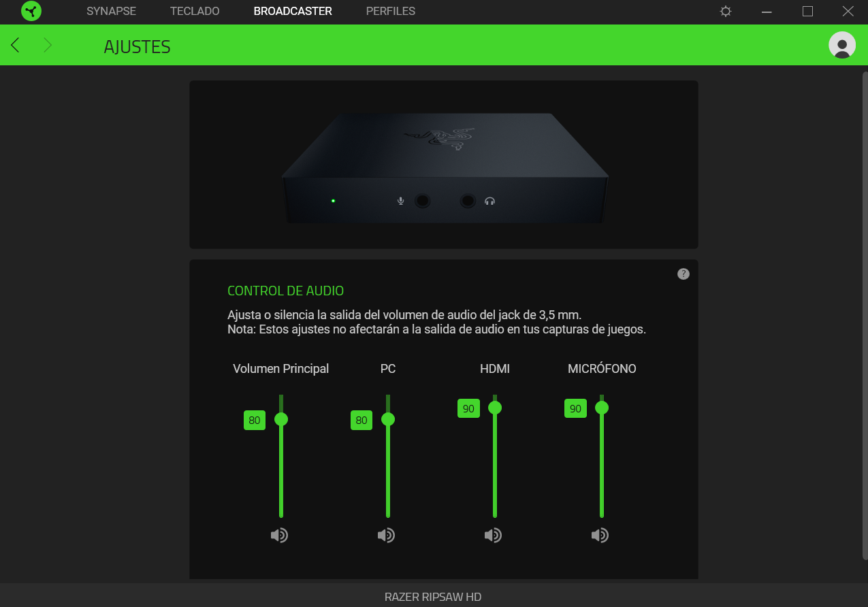The height and width of the screenshot is (607, 868).
Task: Click the headphone jack on device image
Action: point(468,201)
